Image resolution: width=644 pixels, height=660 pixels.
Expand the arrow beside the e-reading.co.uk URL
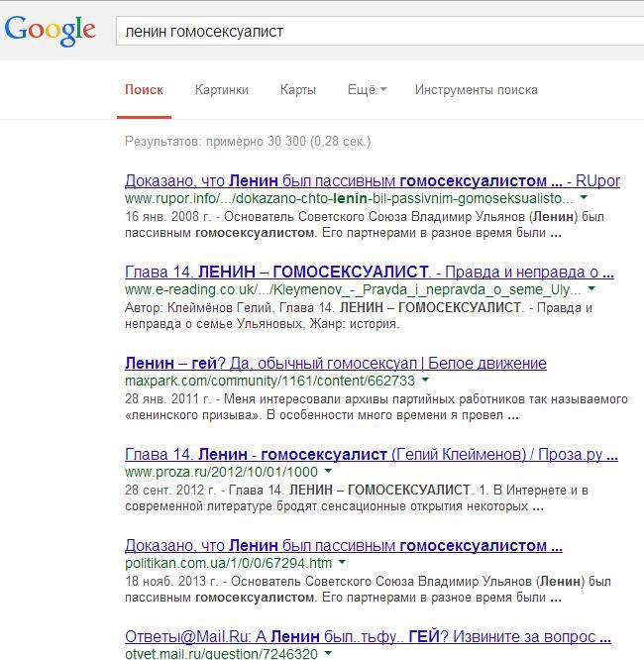pos(591,290)
